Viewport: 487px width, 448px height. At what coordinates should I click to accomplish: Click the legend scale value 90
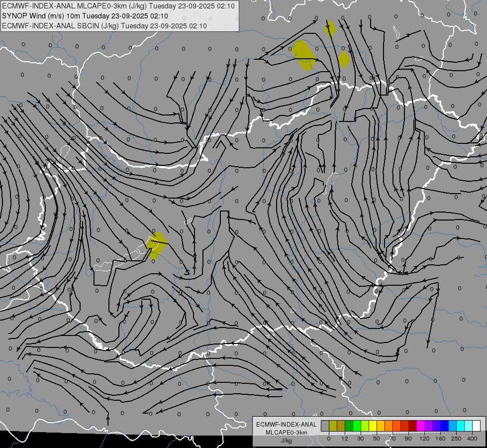(408, 439)
